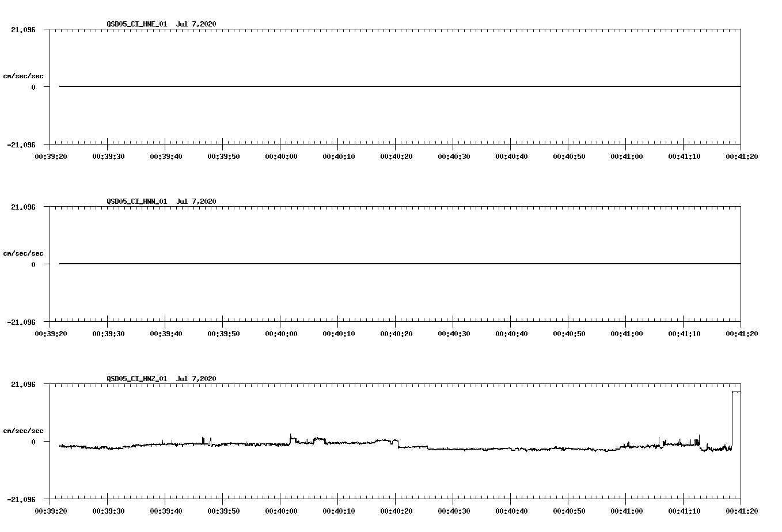Click the 21.096 upper limit on HNZ plot
782x532 pixels.
point(23,384)
